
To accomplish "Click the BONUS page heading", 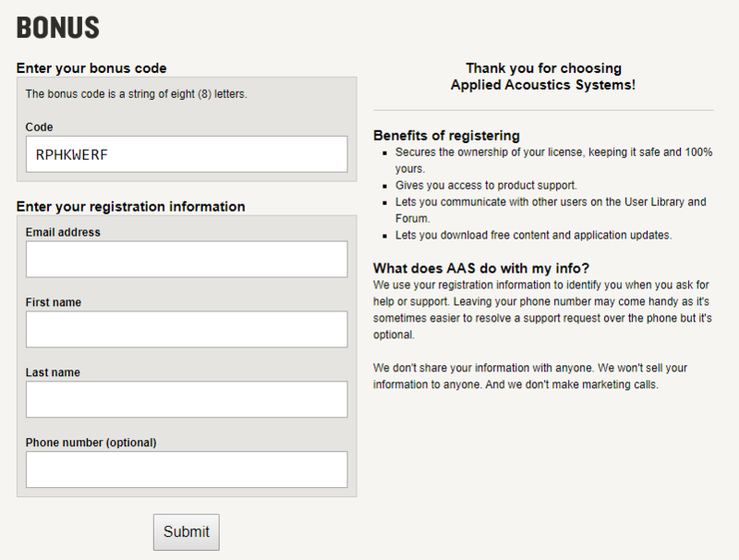I will (58, 28).
